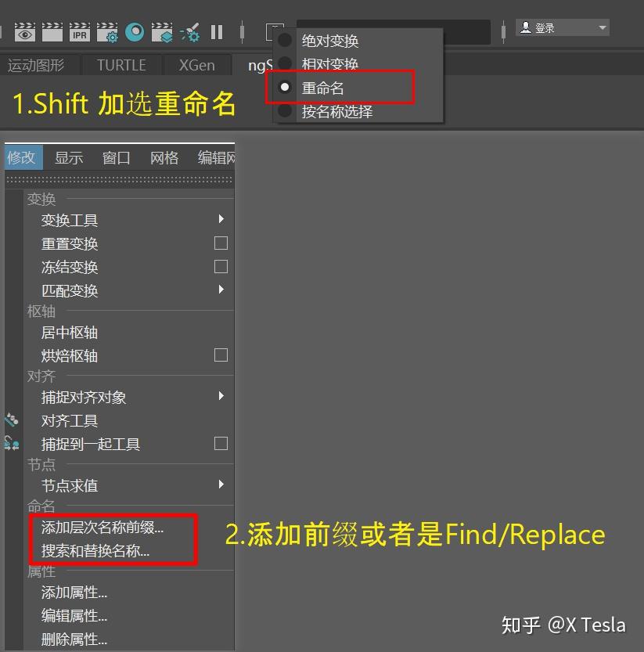Expand the 匹配变换 submenu arrow

(x=221, y=290)
